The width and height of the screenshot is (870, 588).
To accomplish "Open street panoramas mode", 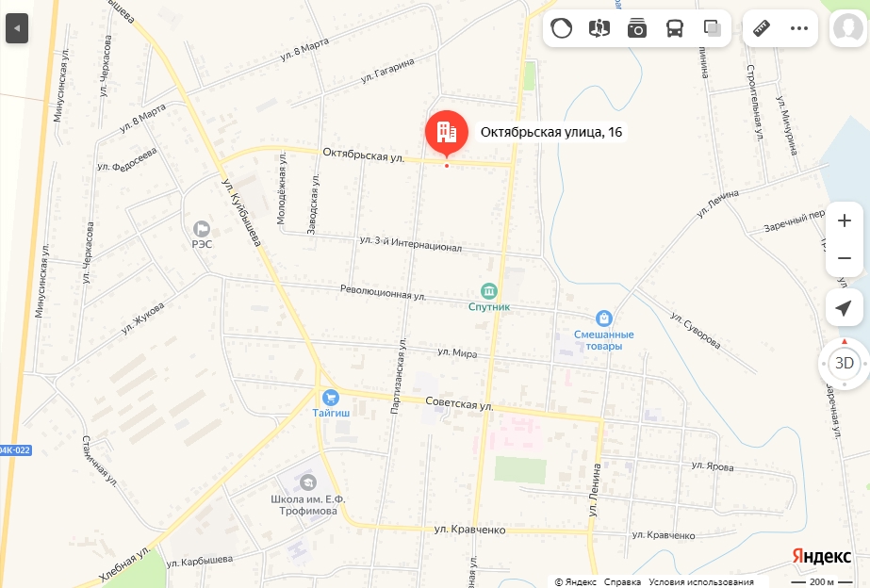I will click(599, 27).
